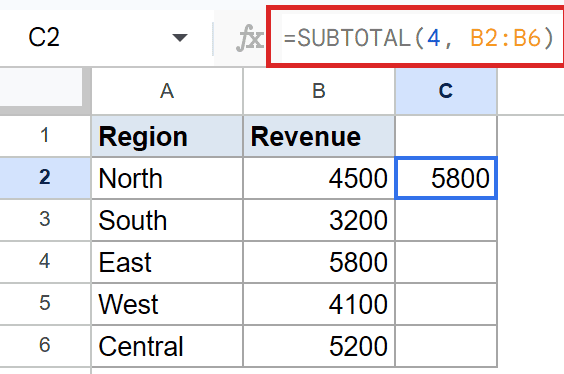The height and width of the screenshot is (374, 564).
Task: Select the East cell
Action: coord(167,262)
